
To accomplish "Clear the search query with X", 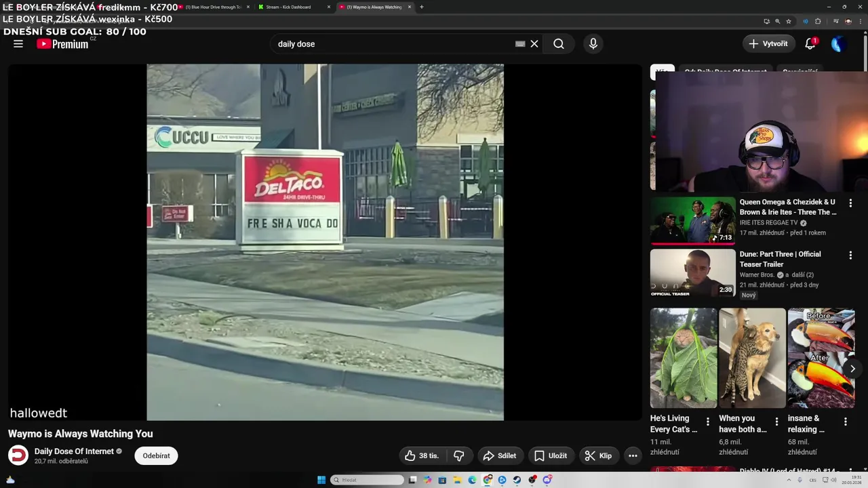I will [x=534, y=44].
